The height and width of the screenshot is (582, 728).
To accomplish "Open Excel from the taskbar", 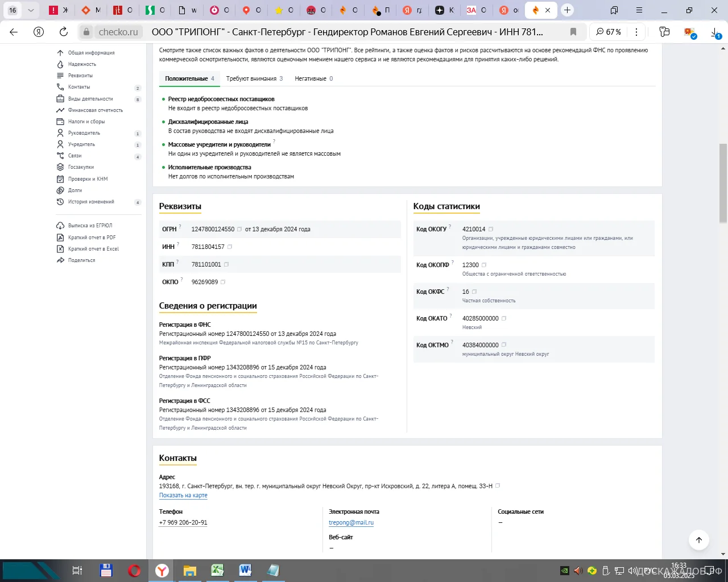I will coord(217,571).
